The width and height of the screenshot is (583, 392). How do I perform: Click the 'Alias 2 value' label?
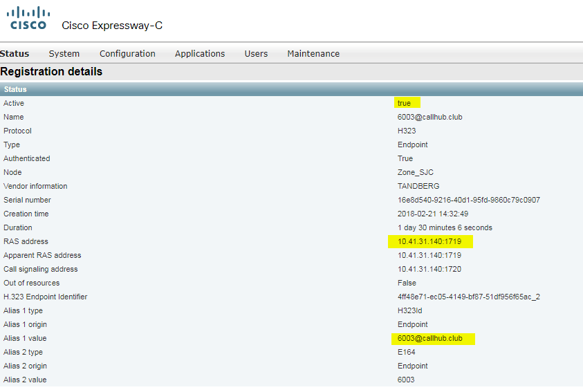click(25, 380)
